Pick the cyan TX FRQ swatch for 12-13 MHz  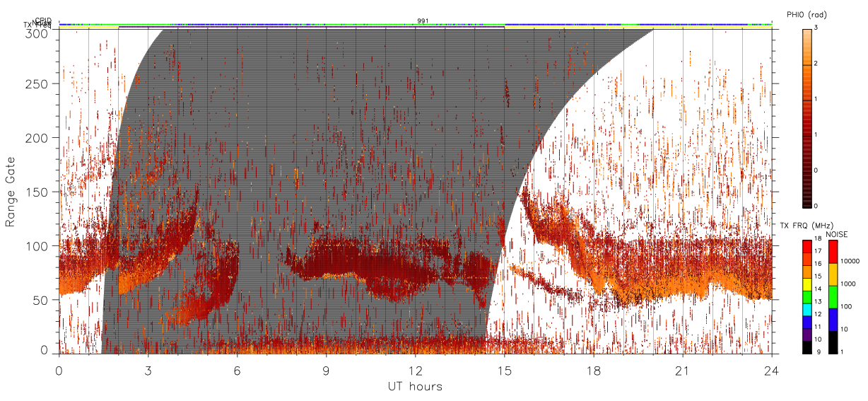tap(807, 309)
